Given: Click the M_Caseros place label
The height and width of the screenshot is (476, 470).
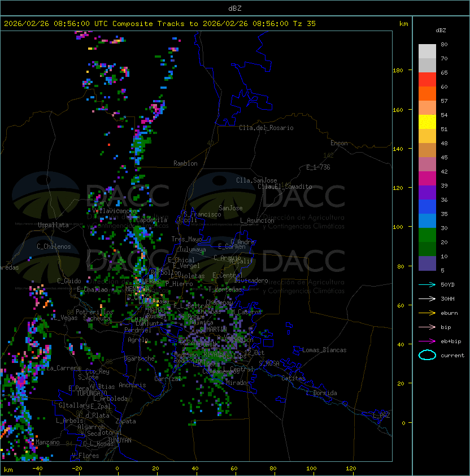Looking at the screenshot, I should 246,312.
